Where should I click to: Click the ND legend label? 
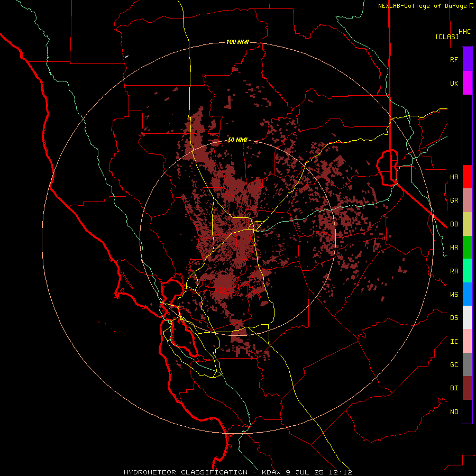coord(454,412)
